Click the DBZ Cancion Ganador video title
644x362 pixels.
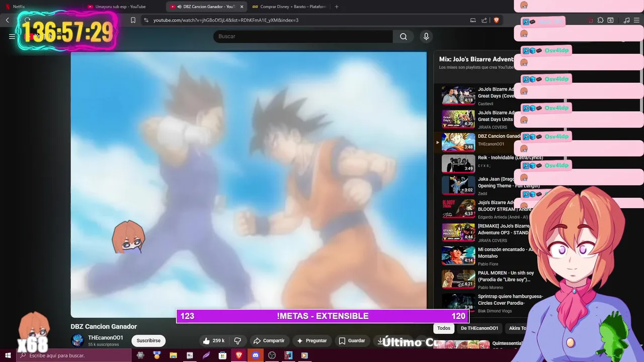[x=104, y=327]
